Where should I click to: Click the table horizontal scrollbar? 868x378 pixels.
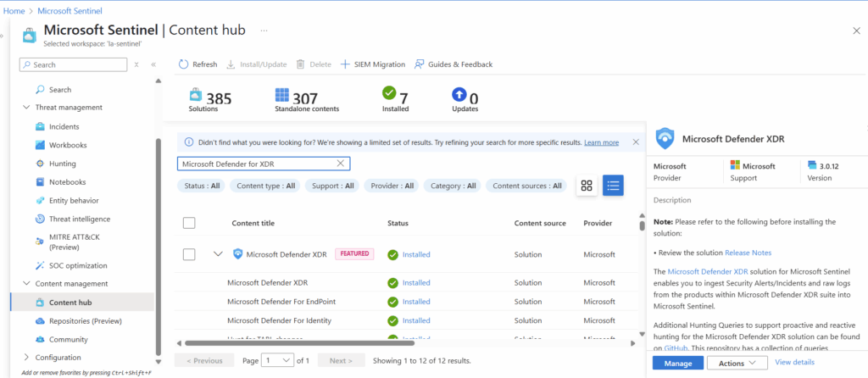coord(299,344)
